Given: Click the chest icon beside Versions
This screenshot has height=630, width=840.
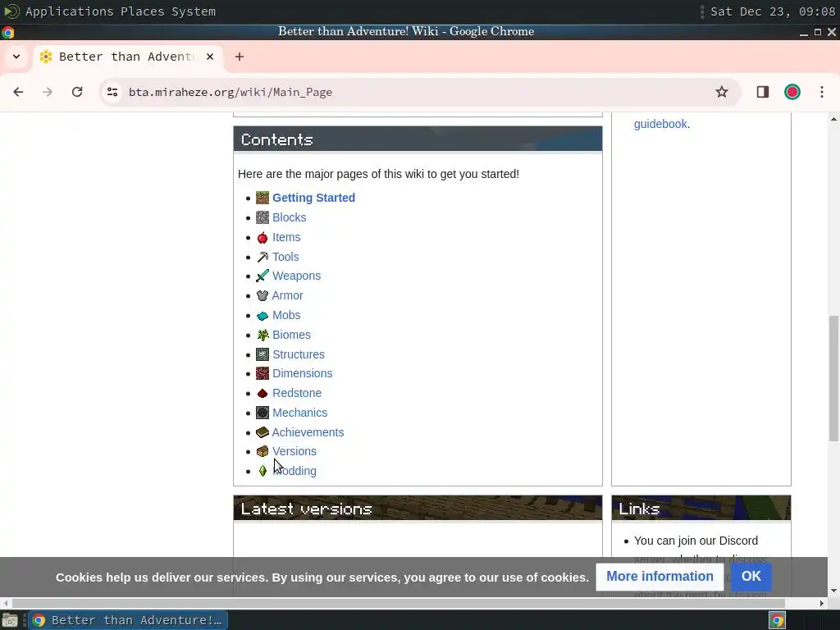Looking at the screenshot, I should [x=262, y=452].
